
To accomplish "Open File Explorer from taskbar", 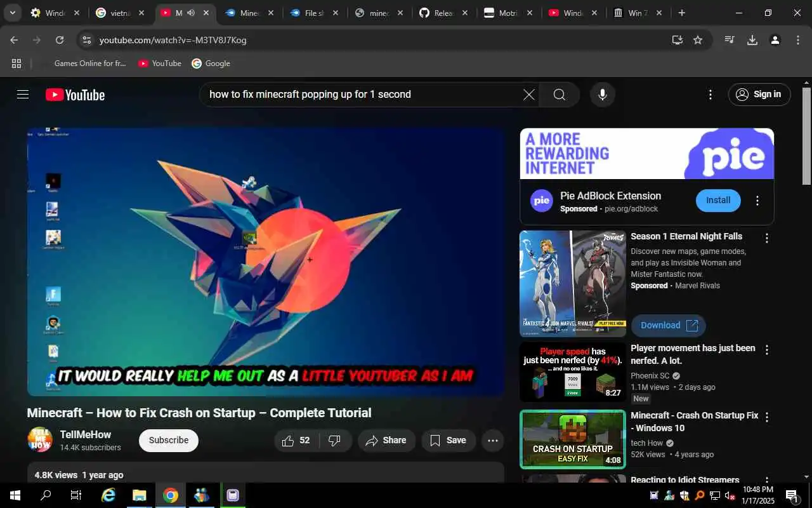I will point(139,495).
